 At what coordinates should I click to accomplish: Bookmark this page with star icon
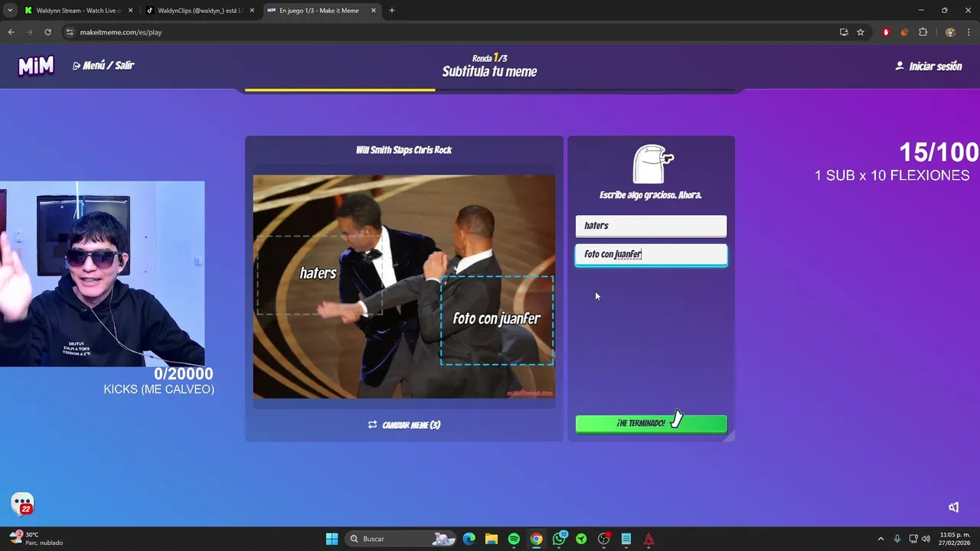[x=861, y=32]
